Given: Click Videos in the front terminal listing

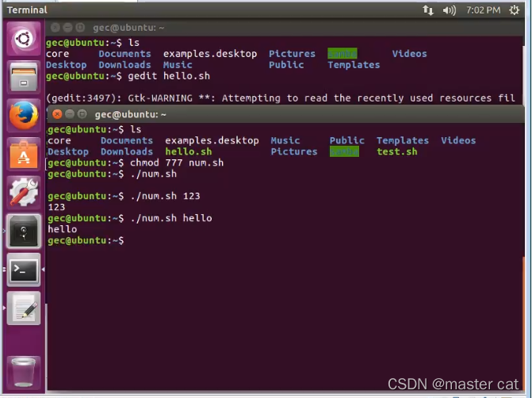Looking at the screenshot, I should (x=458, y=140).
